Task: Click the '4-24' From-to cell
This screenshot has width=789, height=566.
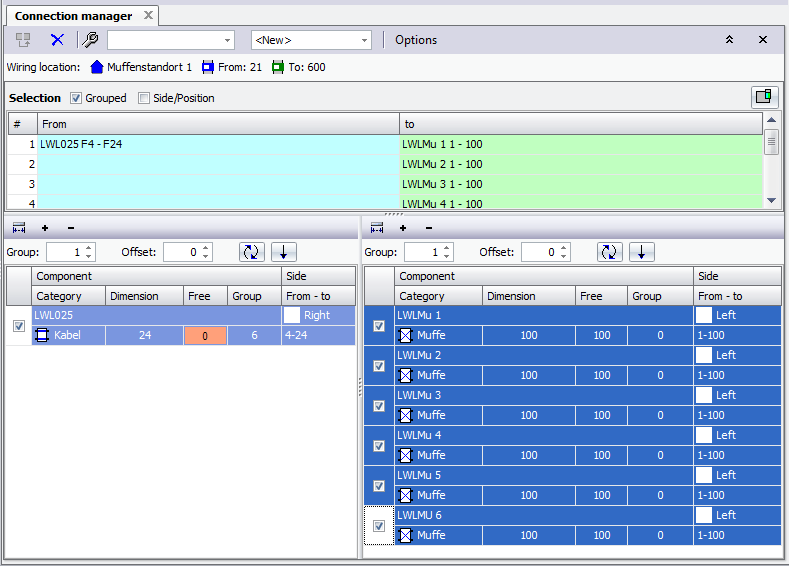Action: [318, 336]
